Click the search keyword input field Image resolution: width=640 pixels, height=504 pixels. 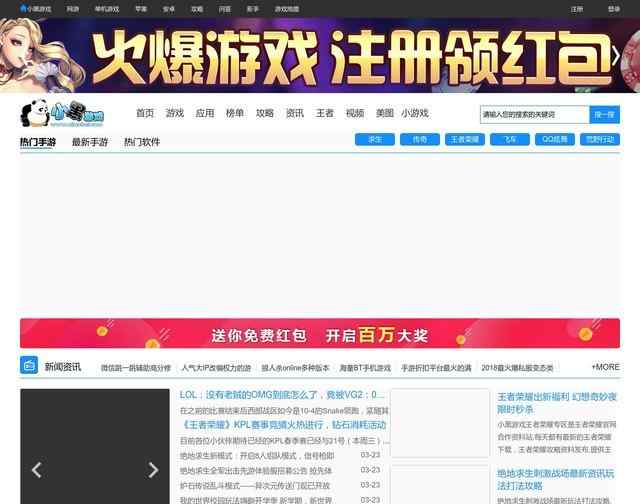[x=535, y=115]
